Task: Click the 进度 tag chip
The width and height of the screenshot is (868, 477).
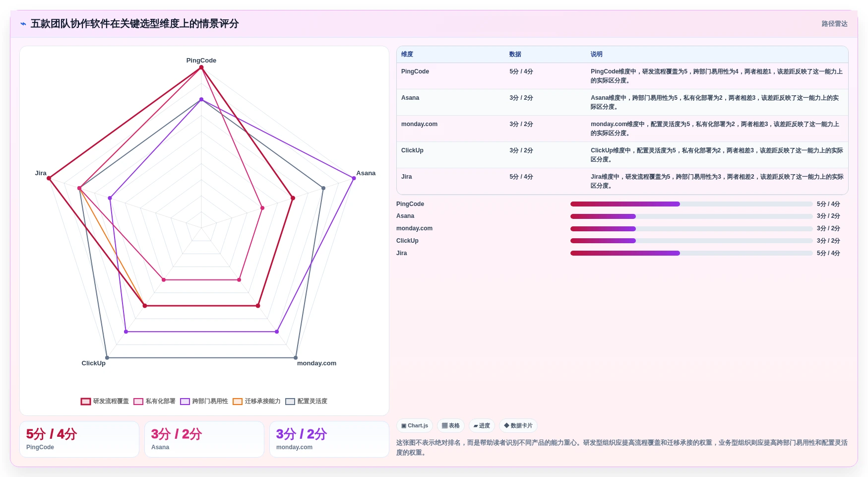Action: pyautogui.click(x=482, y=426)
